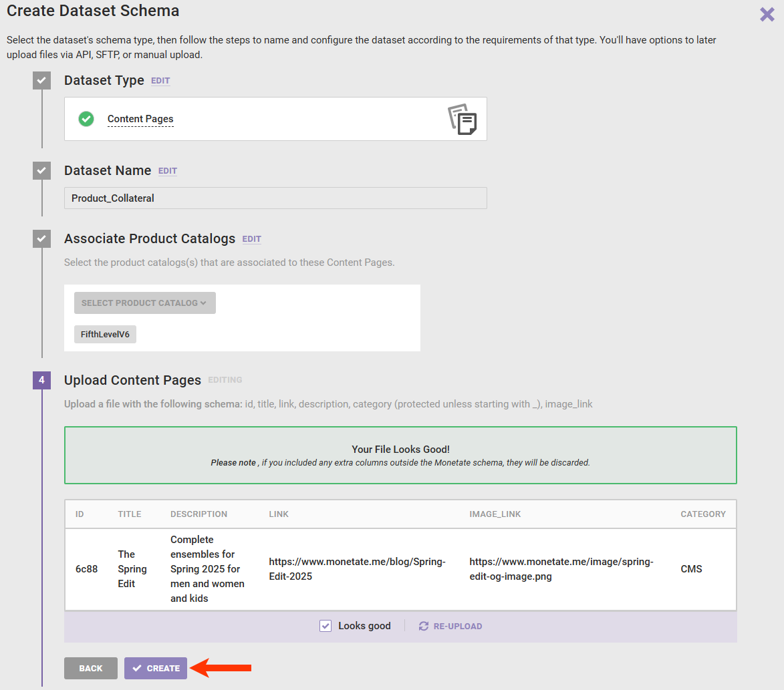This screenshot has width=784, height=690.
Task: Click the Associate Product Catalogs step checkmark
Action: pos(41,238)
